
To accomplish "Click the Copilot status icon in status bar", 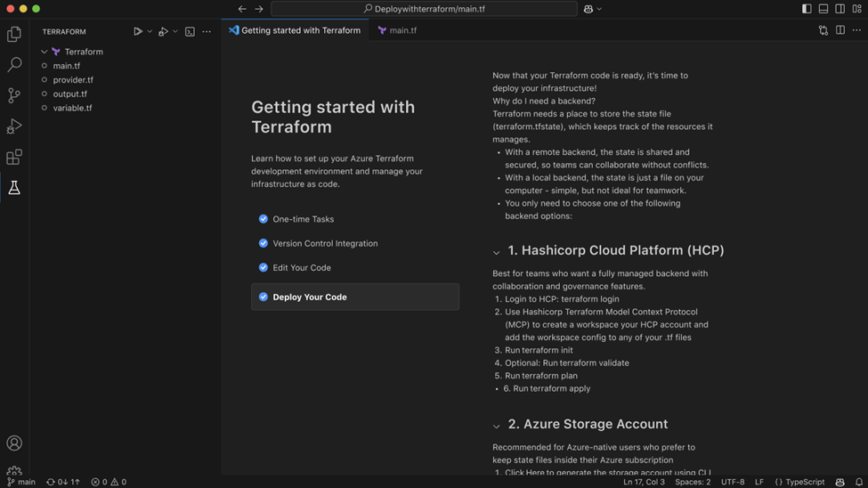I will pyautogui.click(x=840, y=482).
